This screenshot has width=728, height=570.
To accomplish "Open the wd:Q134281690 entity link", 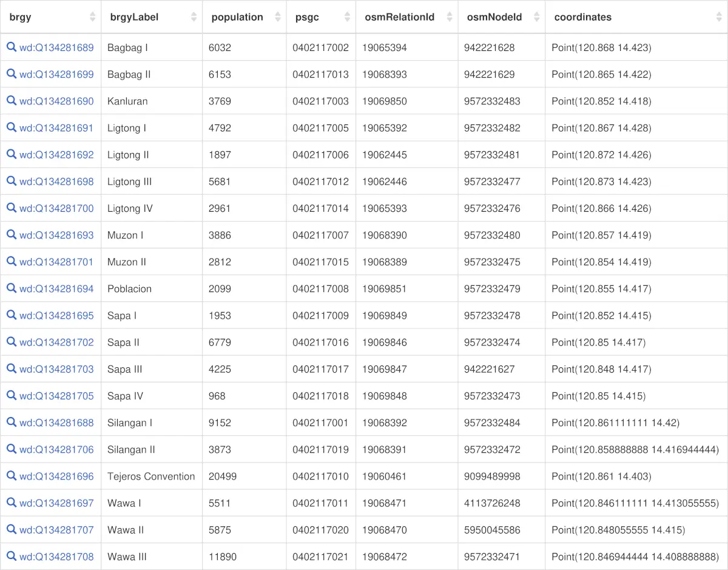I will [56, 101].
